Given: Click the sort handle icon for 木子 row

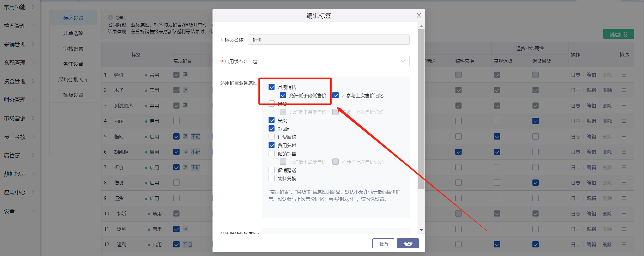Looking at the screenshot, I should point(624,90).
